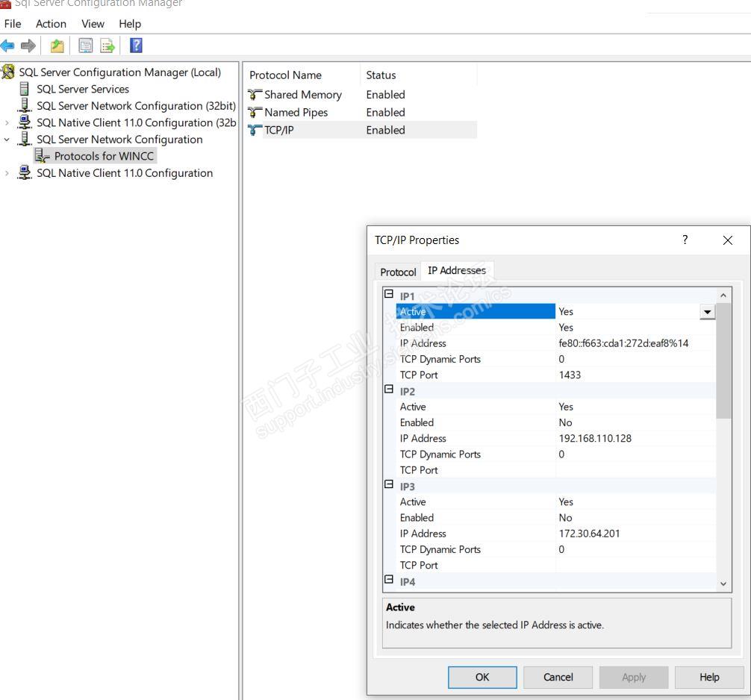Open the Help menu
751x700 pixels.
(130, 24)
